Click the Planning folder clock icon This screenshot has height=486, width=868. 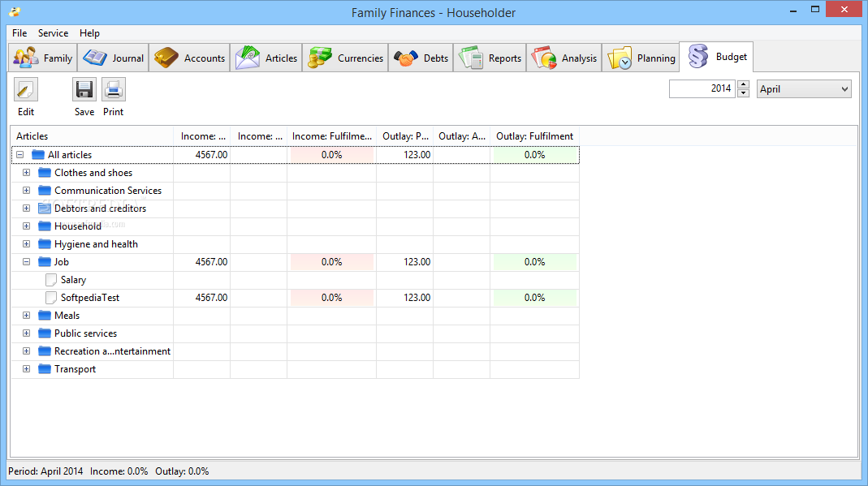click(x=619, y=58)
